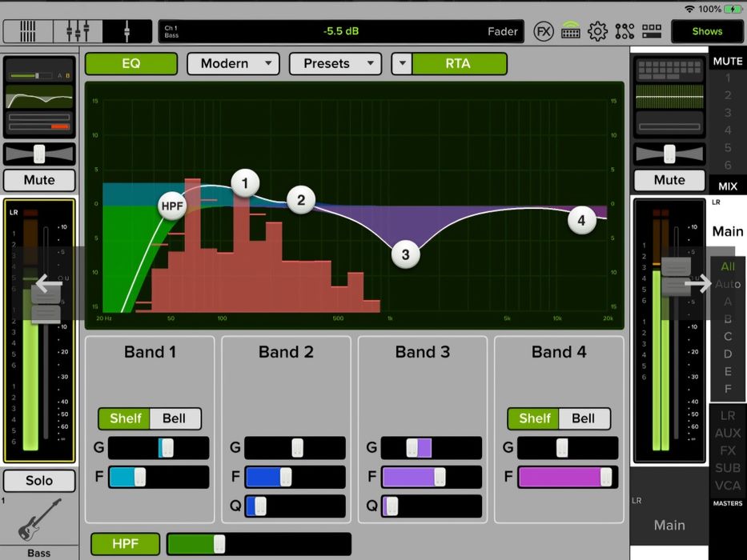Image resolution: width=747 pixels, height=560 pixels.
Task: Solo the Bass channel
Action: 39,481
